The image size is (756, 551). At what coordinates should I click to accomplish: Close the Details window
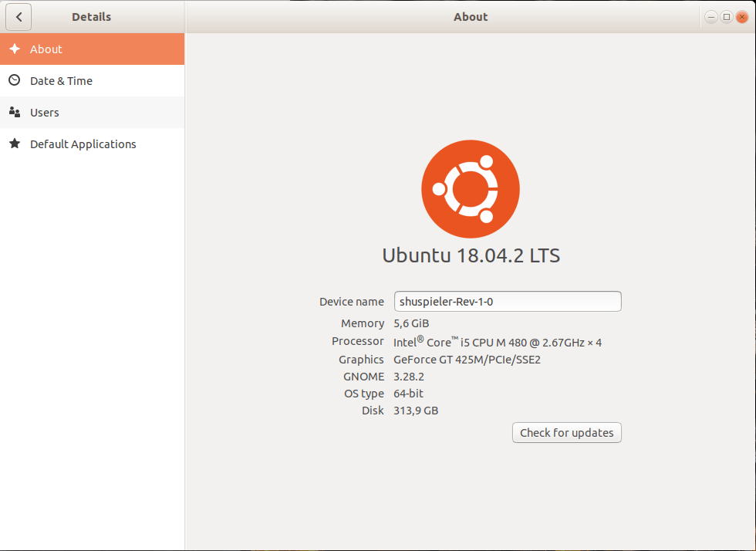click(x=742, y=17)
